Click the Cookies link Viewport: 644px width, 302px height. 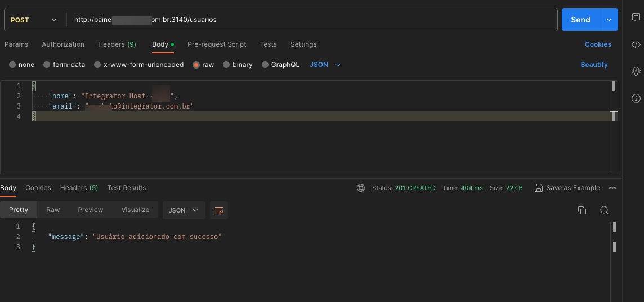(x=598, y=44)
